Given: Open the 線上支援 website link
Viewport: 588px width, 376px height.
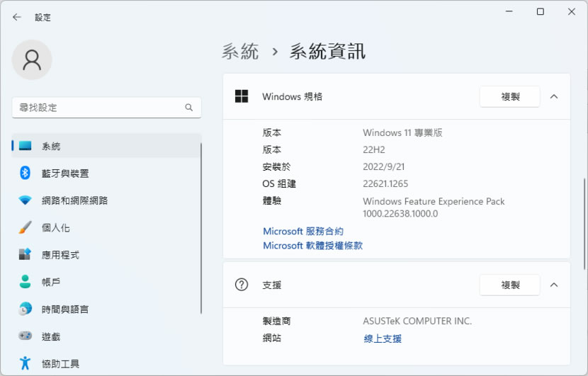Looking at the screenshot, I should [x=383, y=338].
